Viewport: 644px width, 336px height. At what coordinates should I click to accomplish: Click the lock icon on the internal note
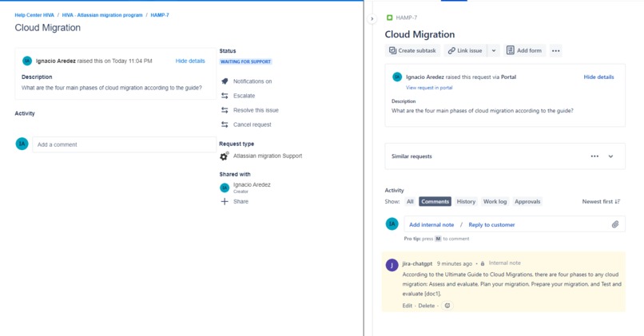pos(483,263)
